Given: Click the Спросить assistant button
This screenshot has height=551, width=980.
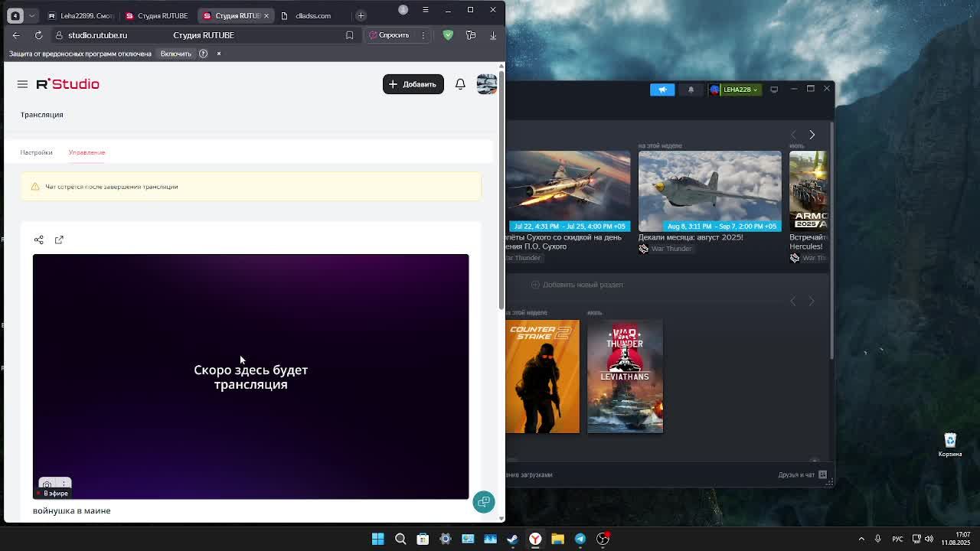Looking at the screenshot, I should 389,35.
